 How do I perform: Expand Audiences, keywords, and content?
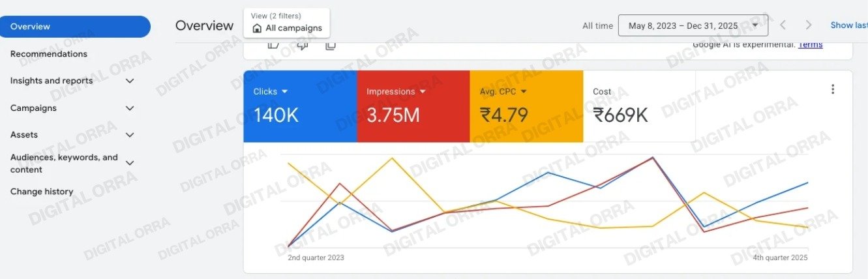tap(130, 163)
